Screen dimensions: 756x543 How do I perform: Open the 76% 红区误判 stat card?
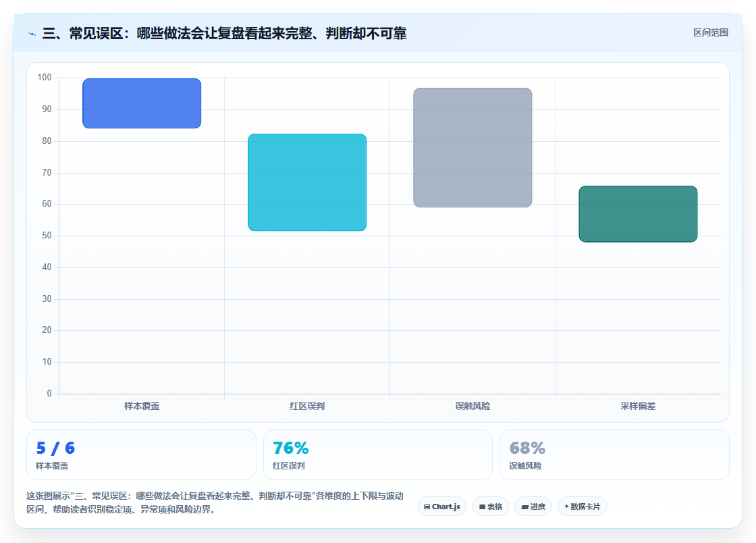click(x=377, y=455)
